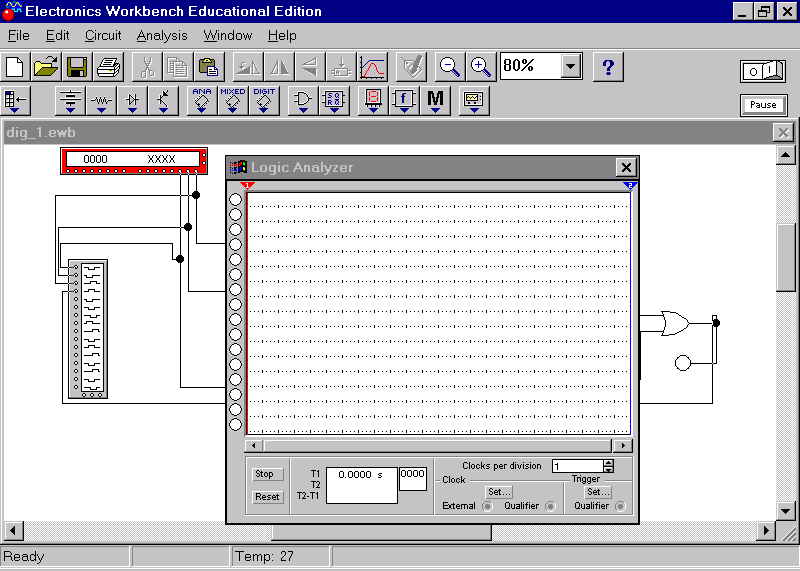Open the File menu
800x571 pixels.
[19, 36]
